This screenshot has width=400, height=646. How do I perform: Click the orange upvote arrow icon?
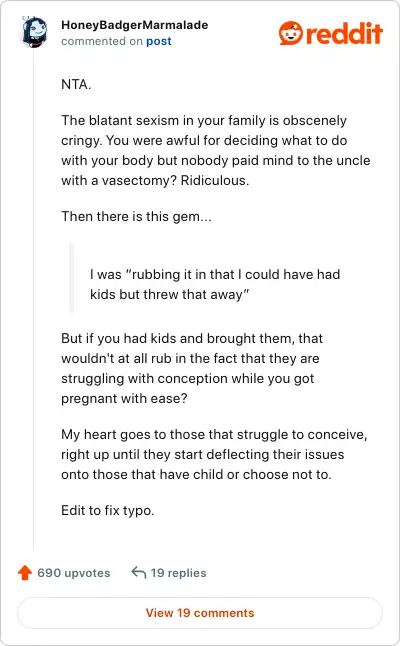[x=25, y=572]
